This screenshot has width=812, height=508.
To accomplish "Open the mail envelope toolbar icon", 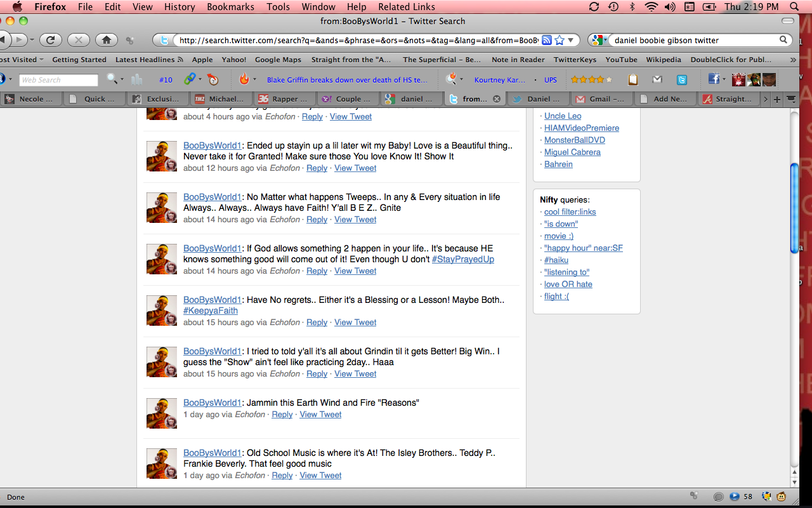I will [657, 79].
